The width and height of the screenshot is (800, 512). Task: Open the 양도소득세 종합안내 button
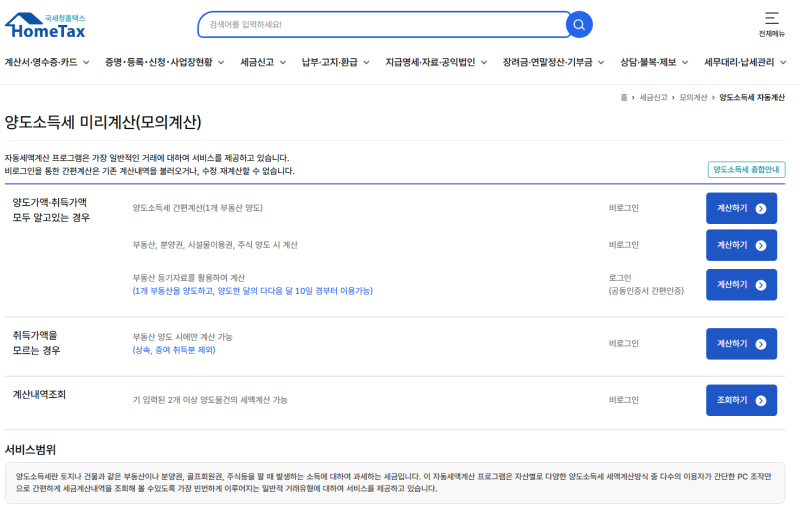(746, 170)
